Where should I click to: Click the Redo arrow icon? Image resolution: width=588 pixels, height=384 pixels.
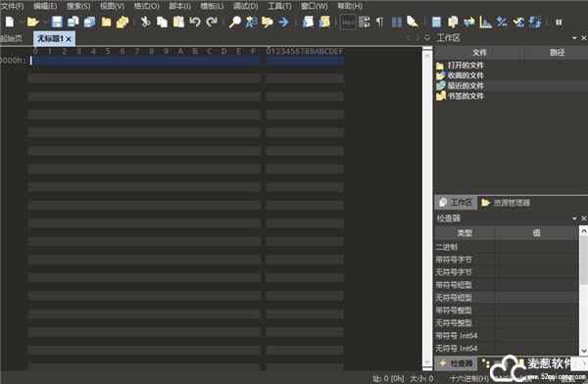coord(212,23)
